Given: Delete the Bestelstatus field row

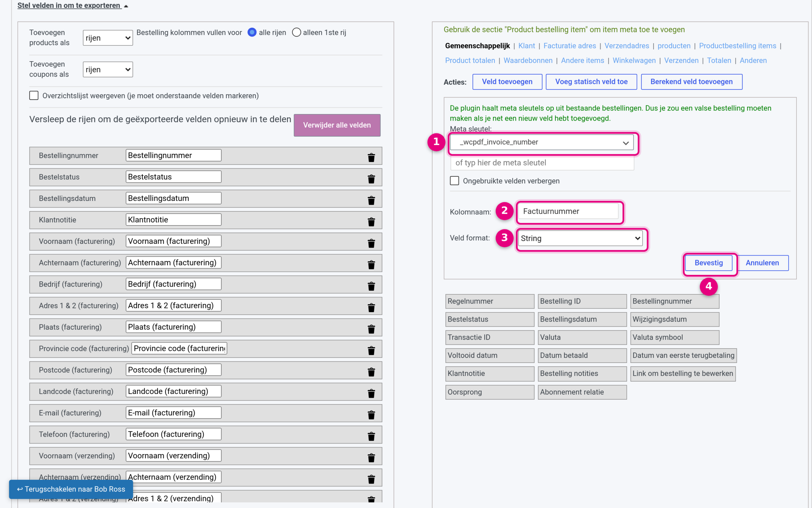Looking at the screenshot, I should click(x=371, y=179).
